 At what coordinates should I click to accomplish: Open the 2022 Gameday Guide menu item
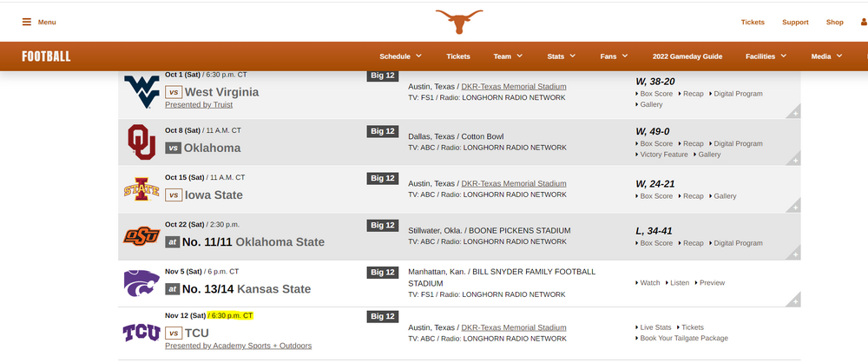687,56
